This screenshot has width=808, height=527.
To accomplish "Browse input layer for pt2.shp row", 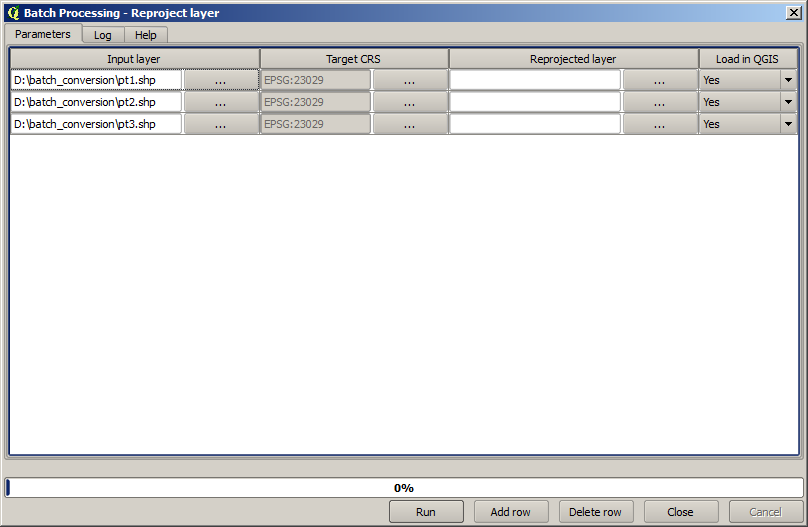I will (x=220, y=102).
